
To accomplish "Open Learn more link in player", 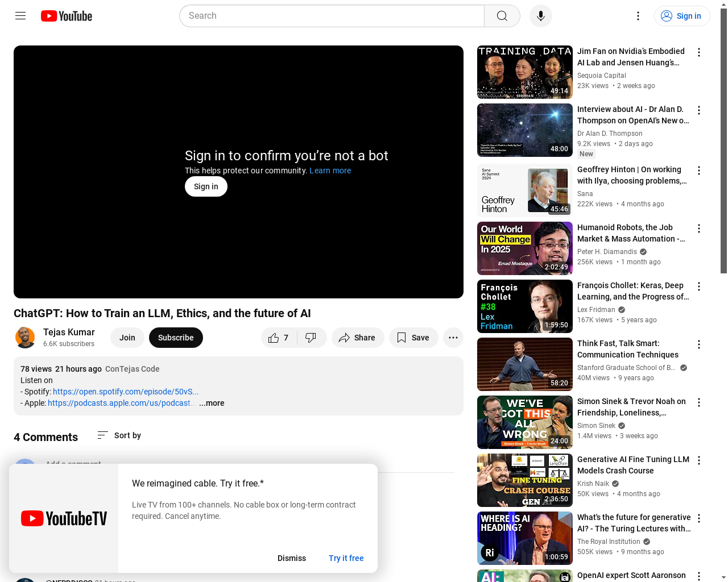I will 330,171.
